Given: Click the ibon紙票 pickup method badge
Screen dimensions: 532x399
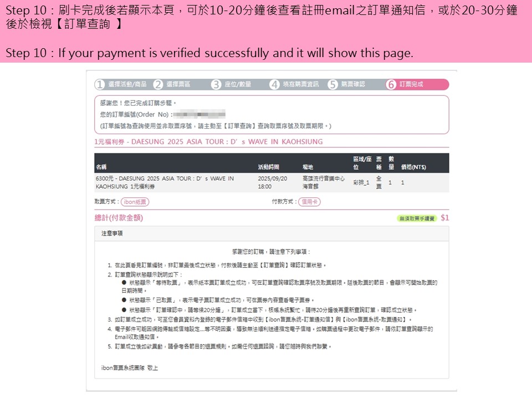Looking at the screenshot, I should point(135,202).
